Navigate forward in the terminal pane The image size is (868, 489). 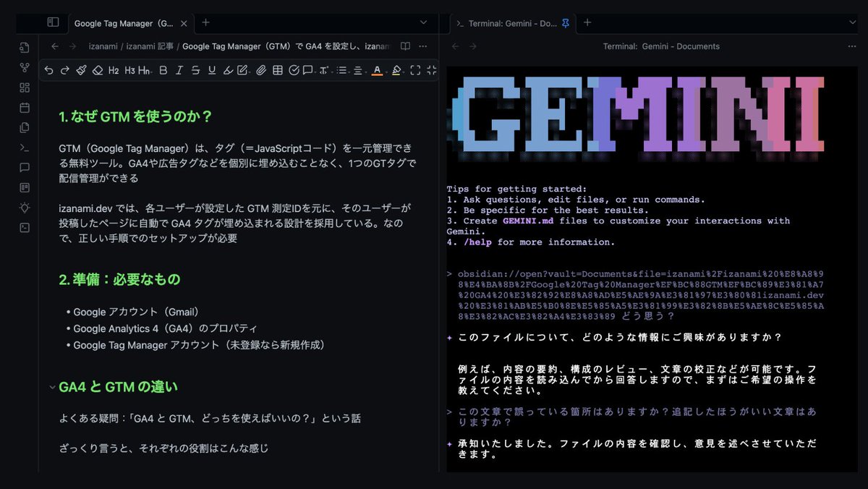(472, 46)
